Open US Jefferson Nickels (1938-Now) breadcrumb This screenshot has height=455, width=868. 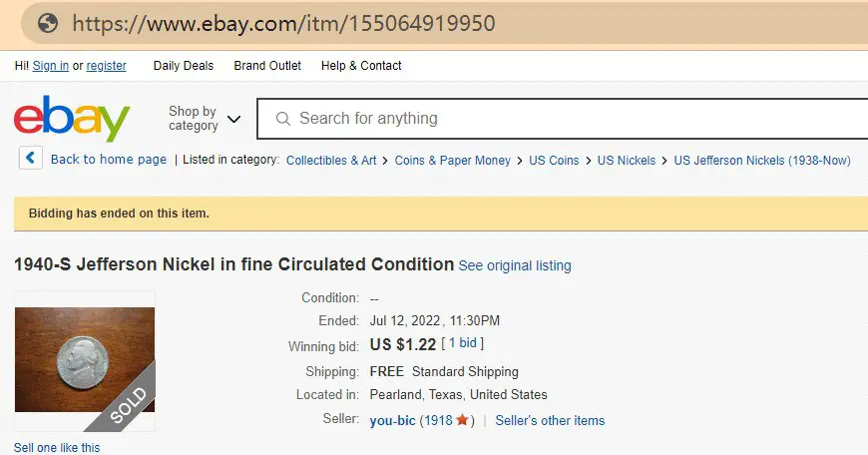(761, 161)
